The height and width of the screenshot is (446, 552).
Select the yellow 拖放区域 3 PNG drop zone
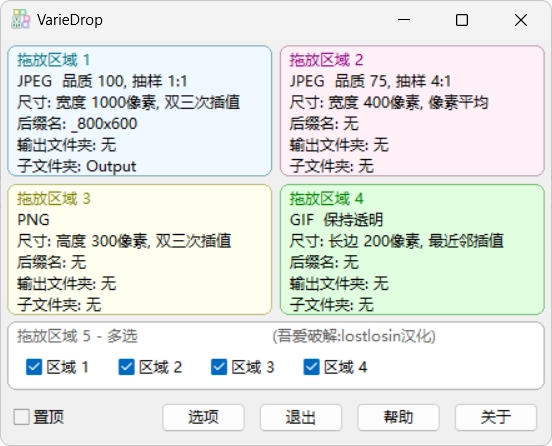[140, 249]
